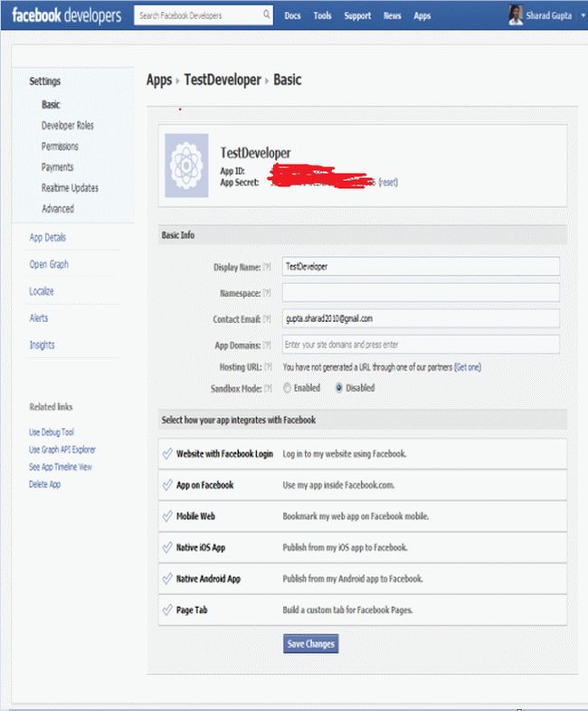Click the Settings sidebar heading
Screen dimensions: 588x711
pyautogui.click(x=45, y=81)
